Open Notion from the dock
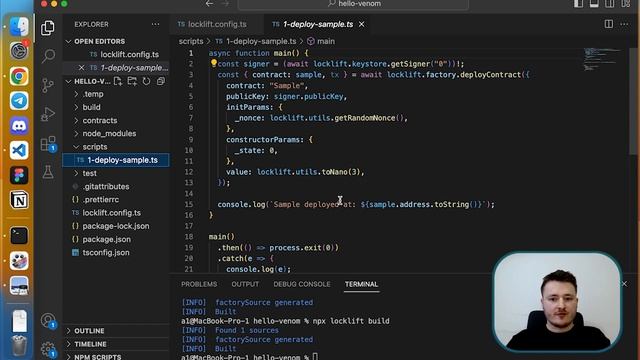The width and height of the screenshot is (640, 360). (x=19, y=200)
